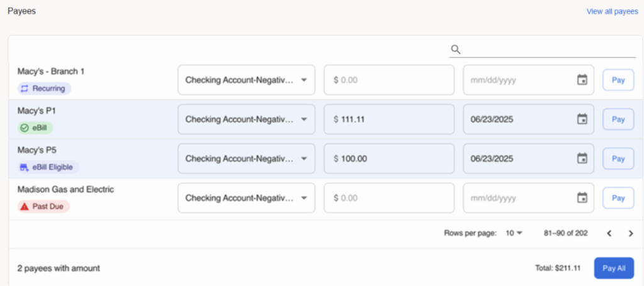Image resolution: width=644 pixels, height=286 pixels.
Task: Click the Pay All button
Action: (x=614, y=268)
